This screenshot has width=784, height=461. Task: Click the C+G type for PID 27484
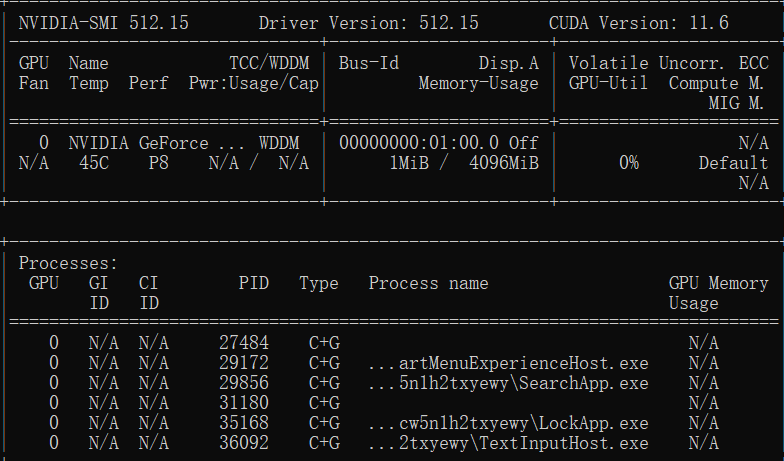click(x=324, y=343)
